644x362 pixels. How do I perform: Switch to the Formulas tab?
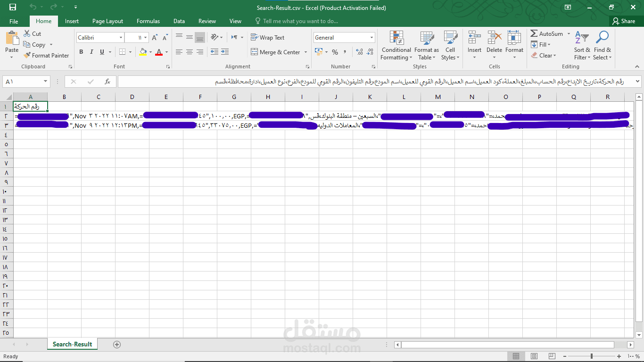(148, 21)
